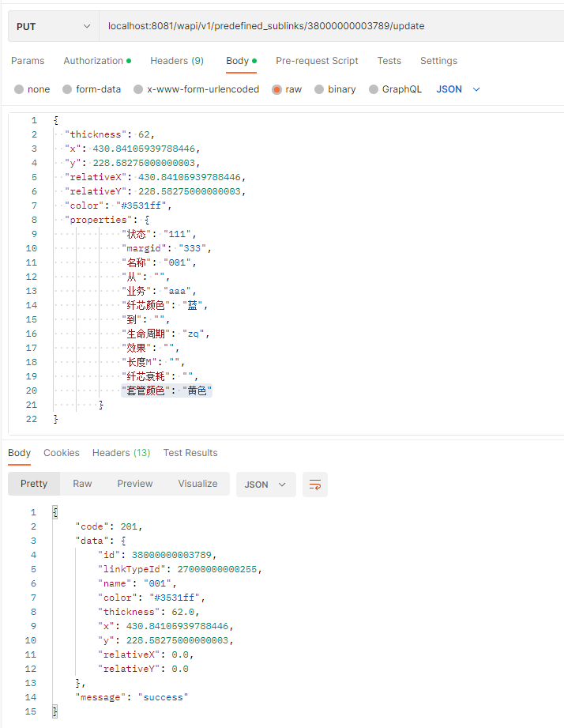Select the form-data radio option
Viewport: 564px width, 728px height.
coord(68,89)
